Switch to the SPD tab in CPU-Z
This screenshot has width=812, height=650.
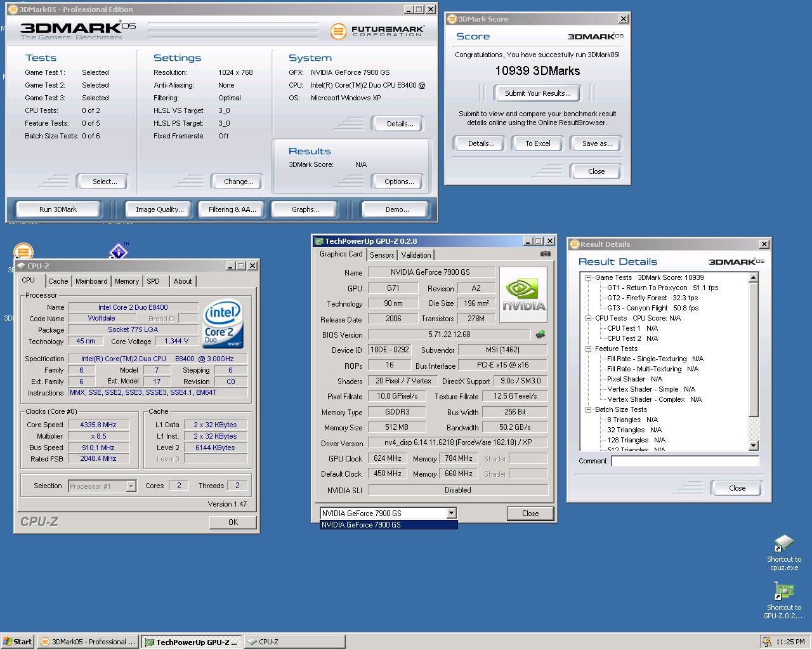point(154,281)
